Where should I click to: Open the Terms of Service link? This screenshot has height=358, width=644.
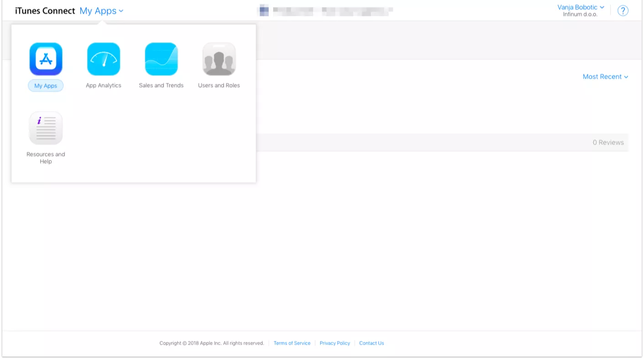[292, 343]
